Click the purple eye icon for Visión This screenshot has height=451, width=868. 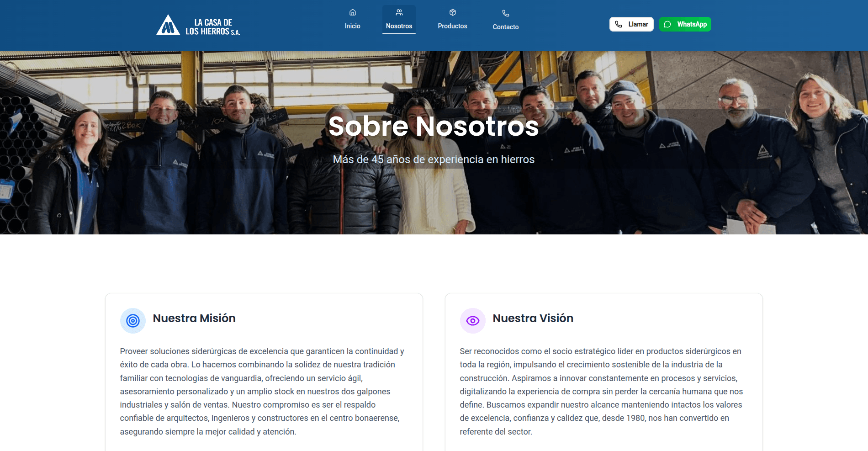pyautogui.click(x=473, y=321)
